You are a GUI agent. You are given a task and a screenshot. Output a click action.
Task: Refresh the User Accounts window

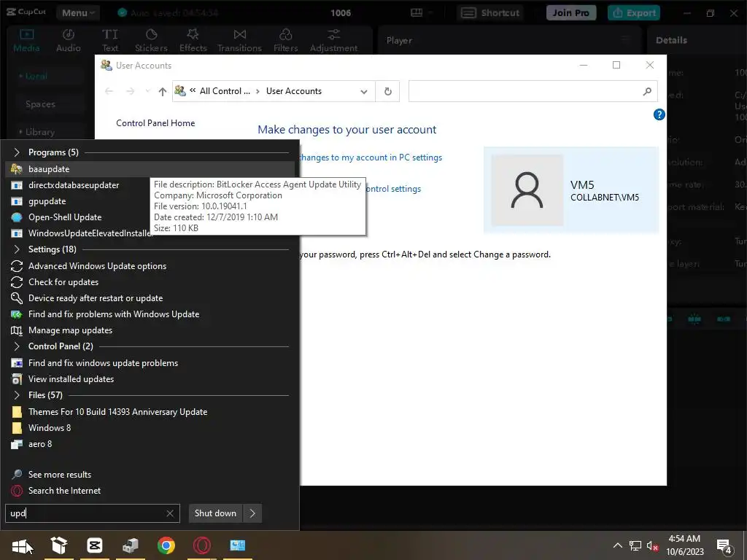[x=388, y=91]
